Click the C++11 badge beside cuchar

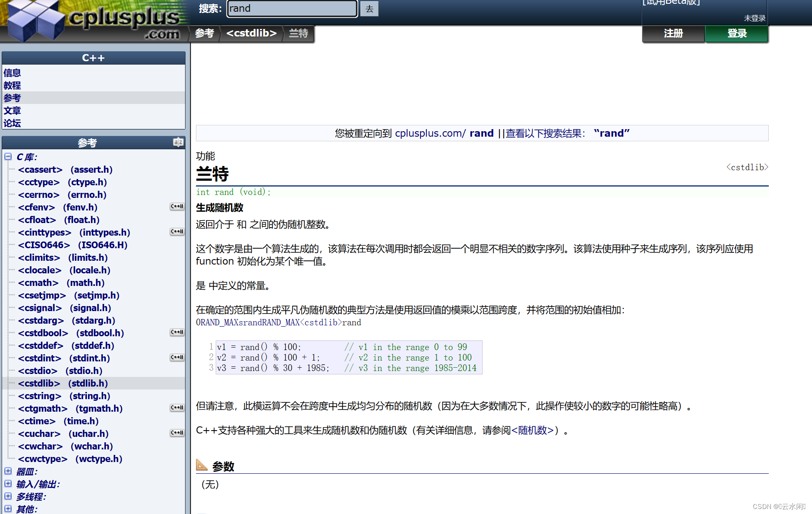tap(177, 433)
